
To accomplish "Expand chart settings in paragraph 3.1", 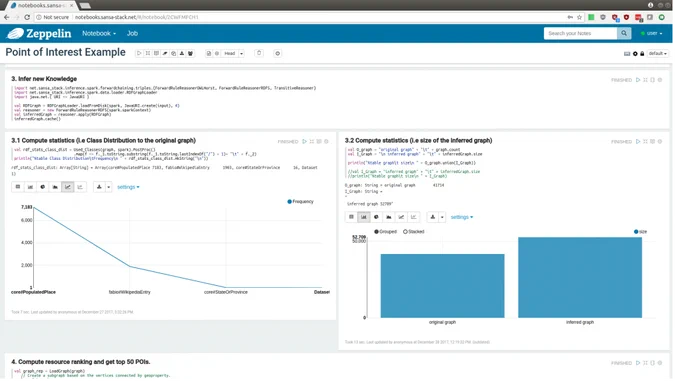I will click(x=128, y=187).
